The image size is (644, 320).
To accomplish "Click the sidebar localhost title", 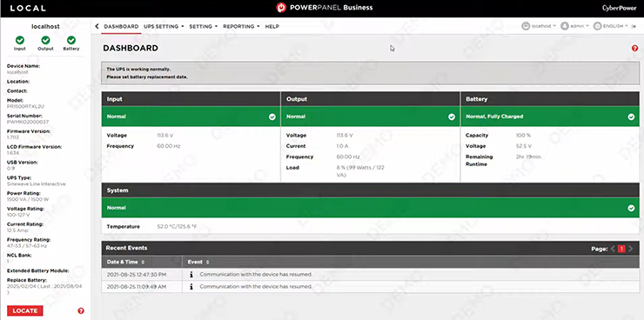I will 45,26.
